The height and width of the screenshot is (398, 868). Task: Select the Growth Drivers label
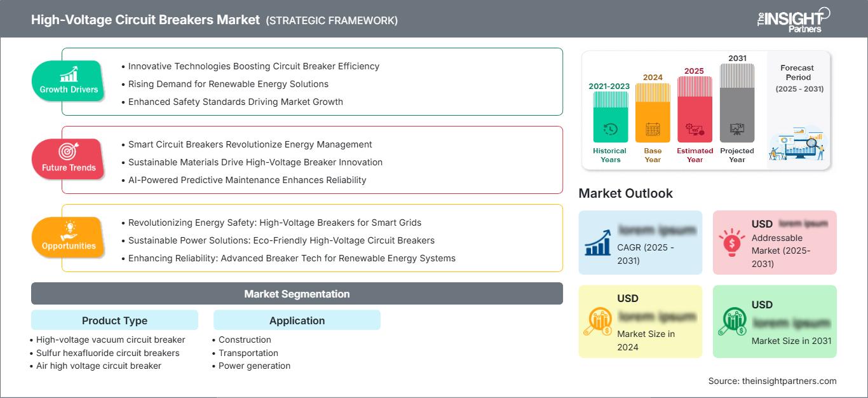pyautogui.click(x=69, y=90)
